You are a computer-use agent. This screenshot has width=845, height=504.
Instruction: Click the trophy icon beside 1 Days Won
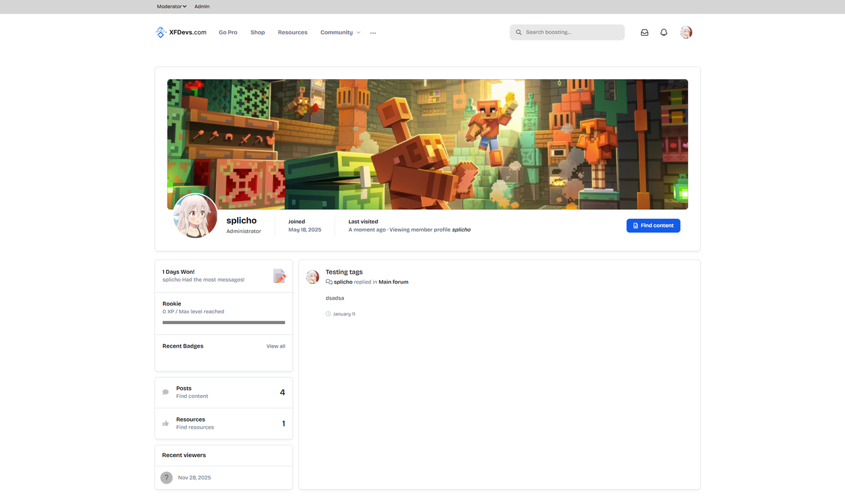click(279, 276)
